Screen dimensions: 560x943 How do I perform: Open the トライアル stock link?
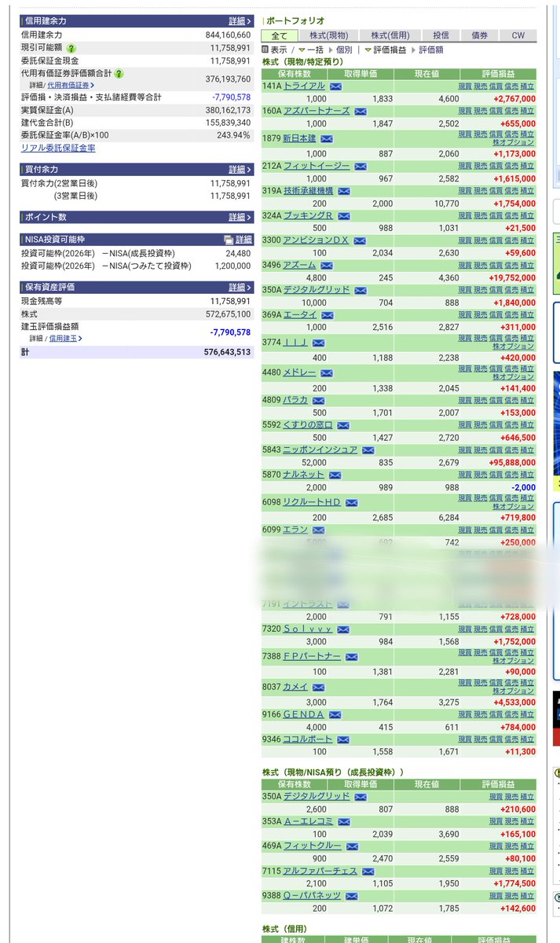tap(304, 86)
